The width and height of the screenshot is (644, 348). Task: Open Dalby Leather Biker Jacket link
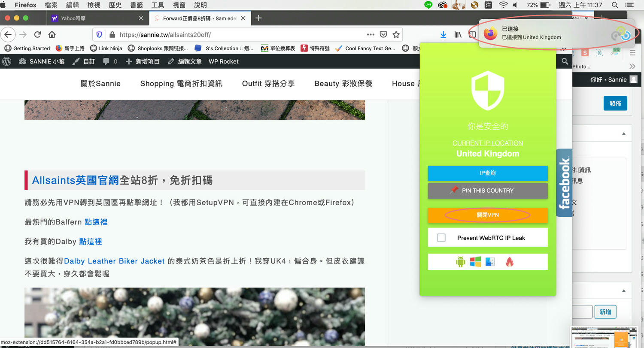114,261
